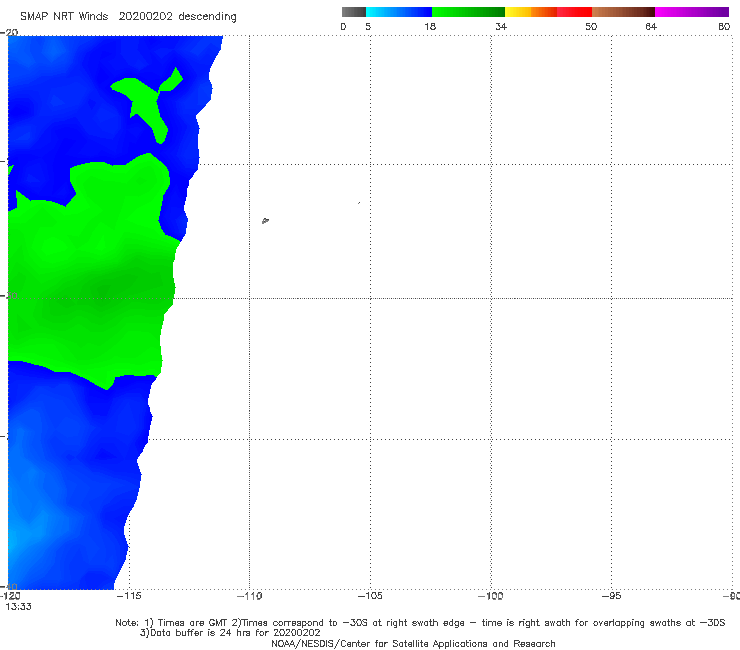Click the small green wind patch near the top
The image size is (740, 650).
tap(147, 103)
